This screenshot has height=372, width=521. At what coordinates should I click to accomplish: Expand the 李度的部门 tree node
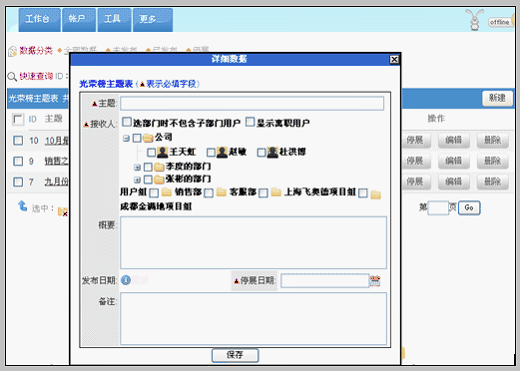click(x=137, y=167)
